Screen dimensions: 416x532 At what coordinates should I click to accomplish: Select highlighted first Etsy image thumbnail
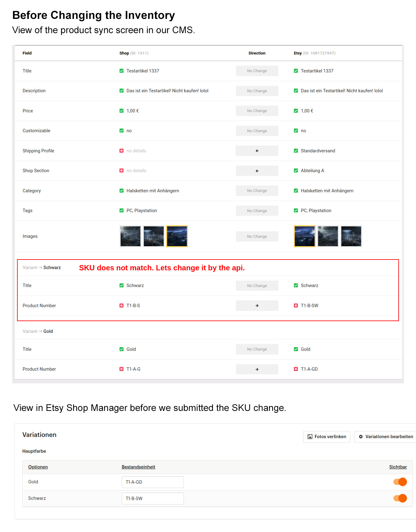305,236
